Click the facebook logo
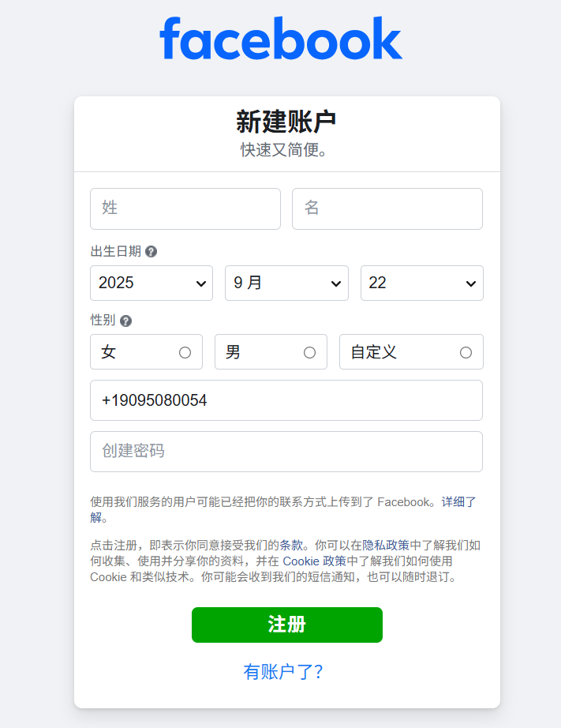The width and height of the screenshot is (561, 728). point(281,38)
